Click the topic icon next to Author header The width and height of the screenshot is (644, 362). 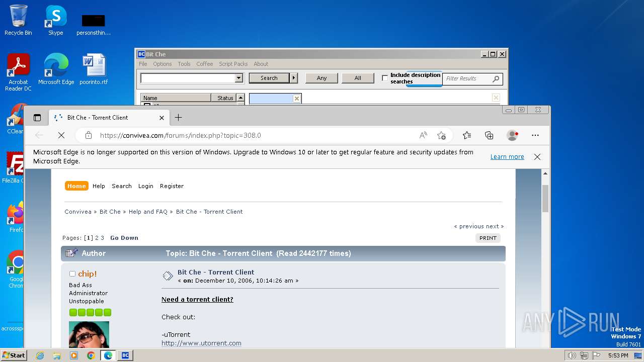[71, 253]
